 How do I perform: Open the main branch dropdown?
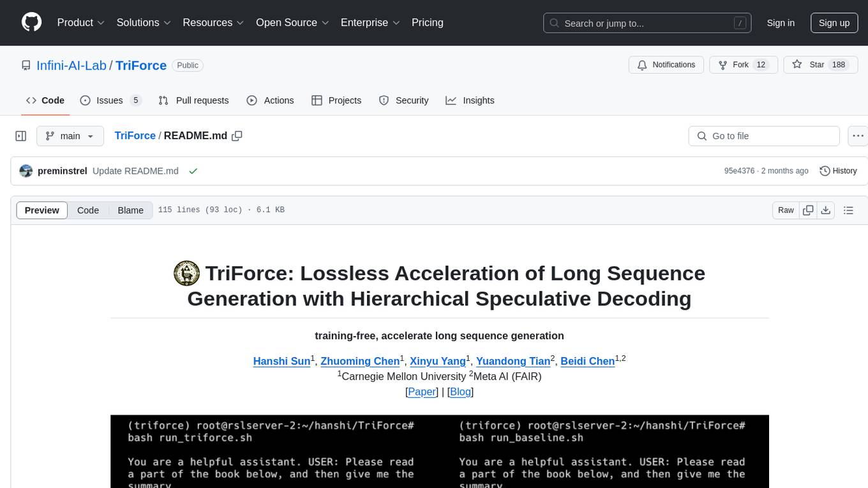[x=70, y=136]
